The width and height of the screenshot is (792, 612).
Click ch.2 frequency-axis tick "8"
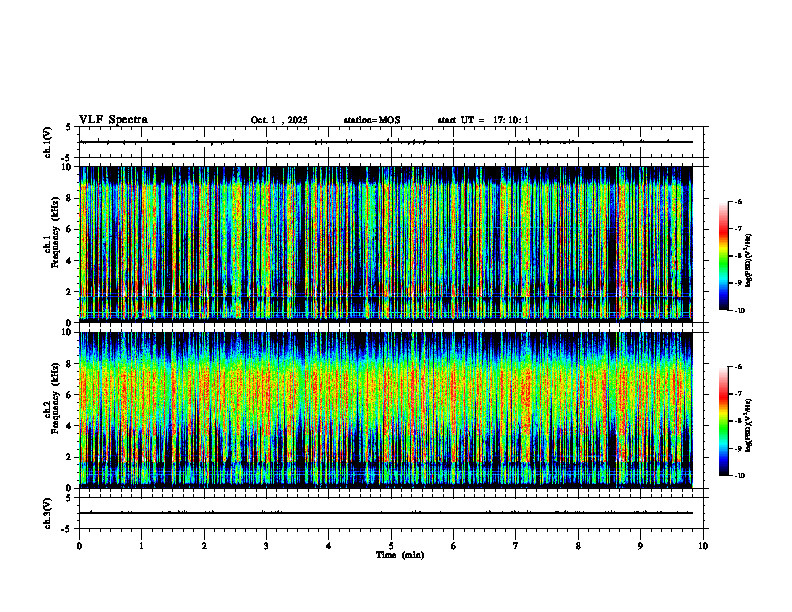[x=71, y=364]
